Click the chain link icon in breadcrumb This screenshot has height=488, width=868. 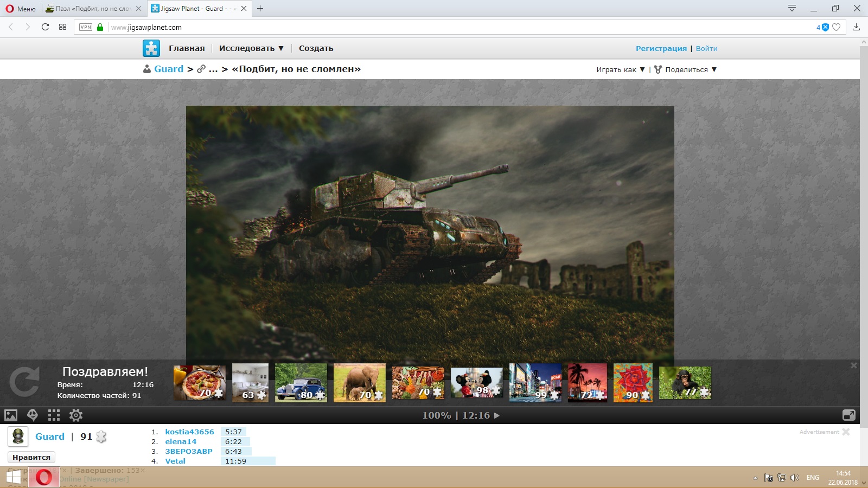(201, 69)
